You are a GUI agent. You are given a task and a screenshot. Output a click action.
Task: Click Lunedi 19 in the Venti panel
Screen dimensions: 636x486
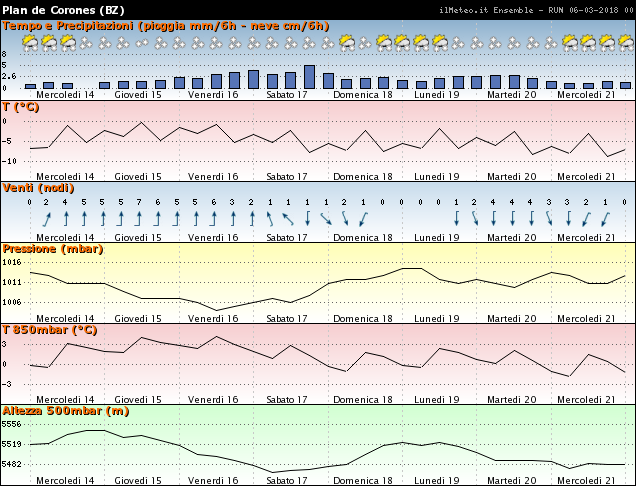(436, 237)
